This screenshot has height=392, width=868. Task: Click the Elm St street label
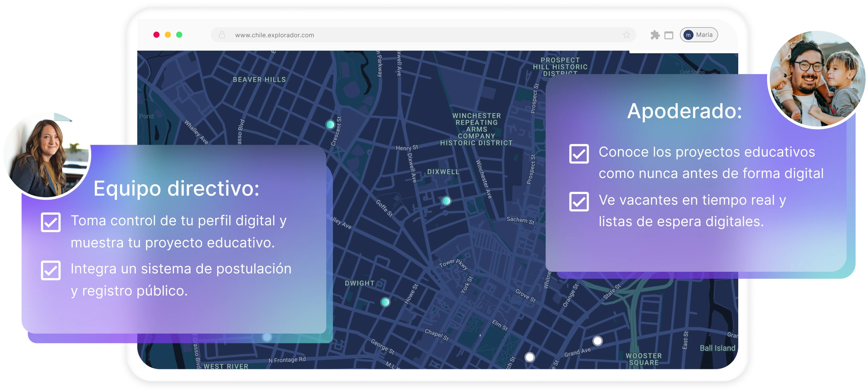coord(500,325)
